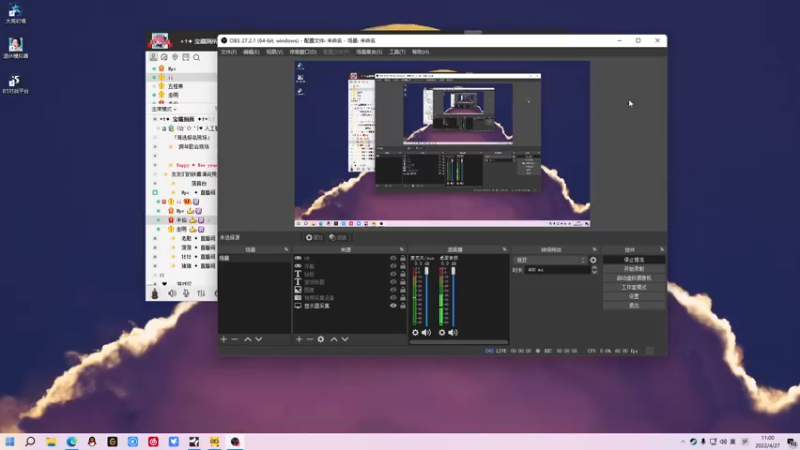This screenshot has height=450, width=800.
Task: Select the display capture source row
Action: [x=350, y=306]
